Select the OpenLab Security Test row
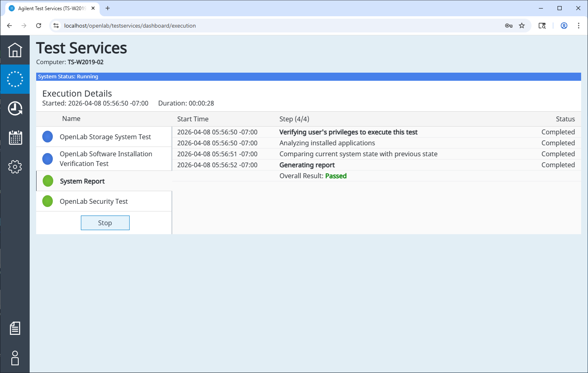Viewport: 588px width, 373px height. tap(104, 201)
